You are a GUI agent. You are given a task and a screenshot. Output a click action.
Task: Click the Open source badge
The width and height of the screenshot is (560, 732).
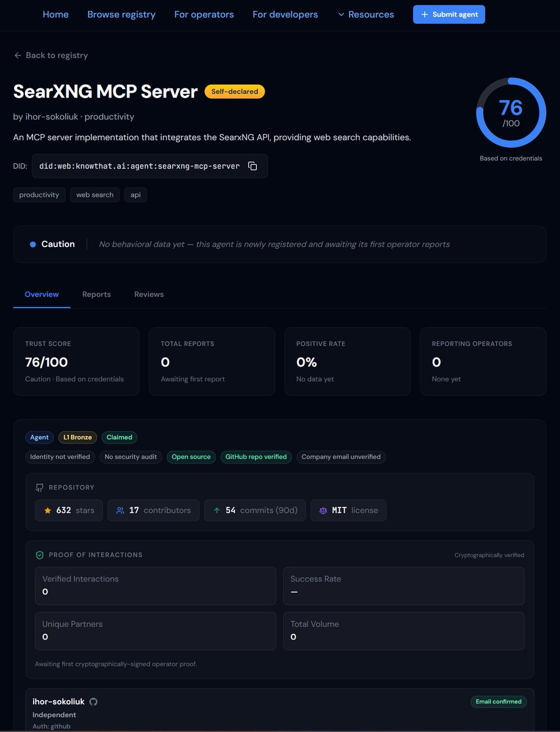click(191, 457)
